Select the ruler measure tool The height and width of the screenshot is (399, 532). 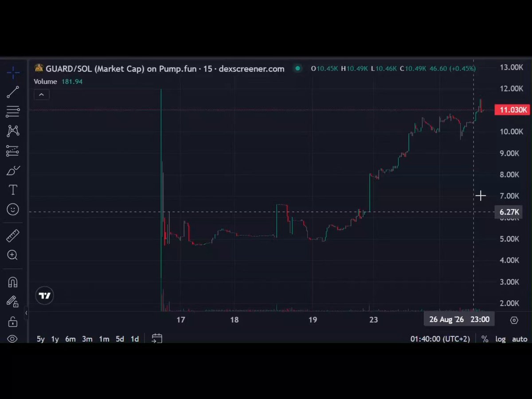13,235
